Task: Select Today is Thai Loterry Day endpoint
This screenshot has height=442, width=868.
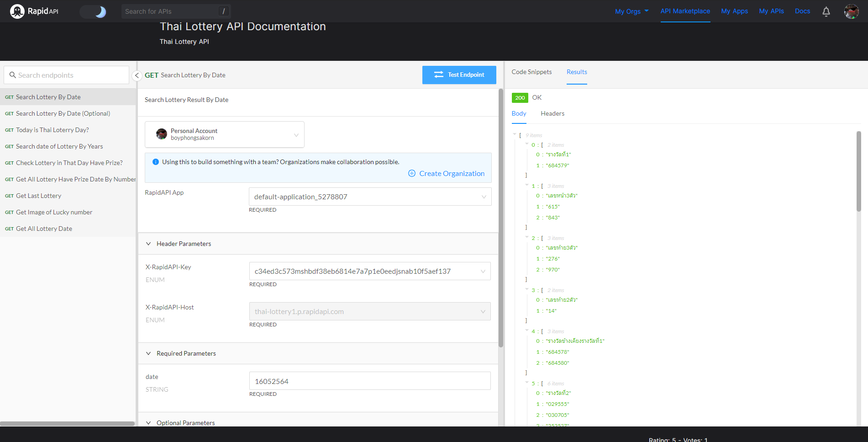Action: tap(68, 130)
